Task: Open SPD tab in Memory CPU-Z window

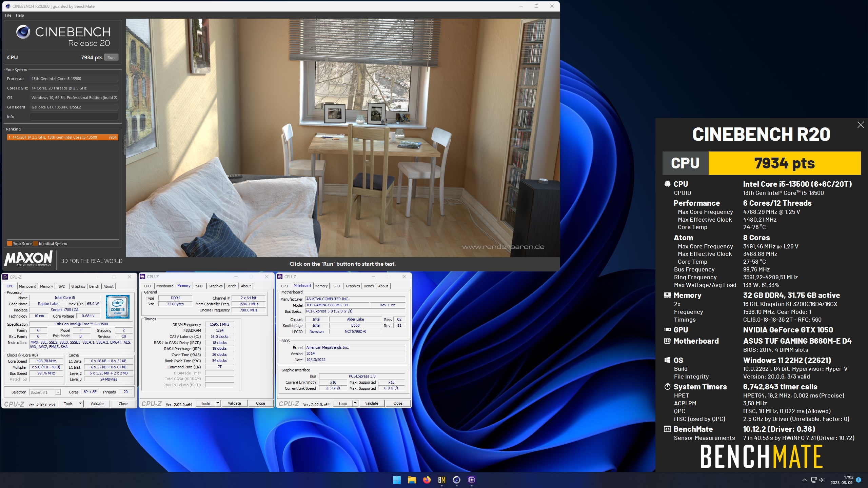Action: (199, 286)
